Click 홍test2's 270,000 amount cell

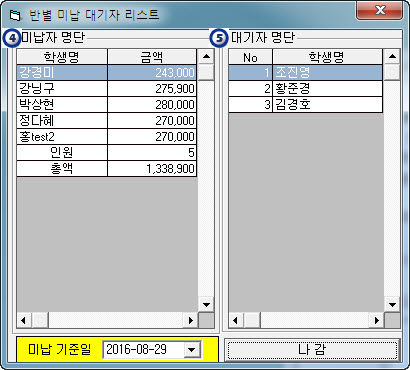pyautogui.click(x=152, y=136)
